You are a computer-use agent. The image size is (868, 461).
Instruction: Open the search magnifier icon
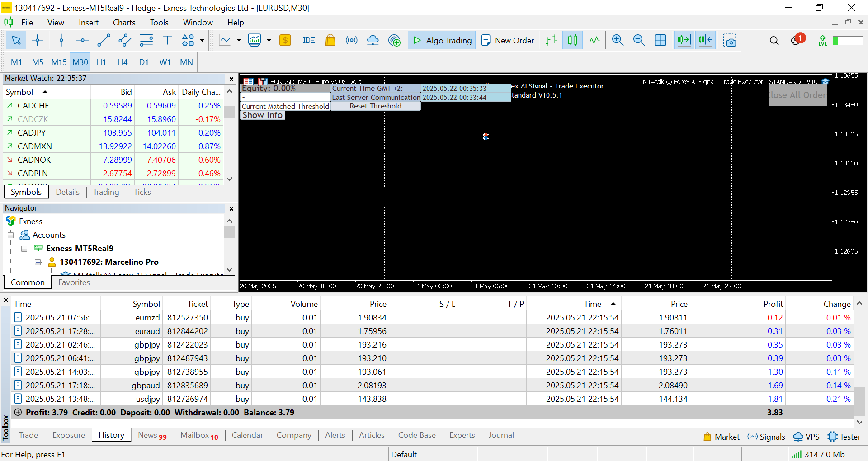click(774, 41)
